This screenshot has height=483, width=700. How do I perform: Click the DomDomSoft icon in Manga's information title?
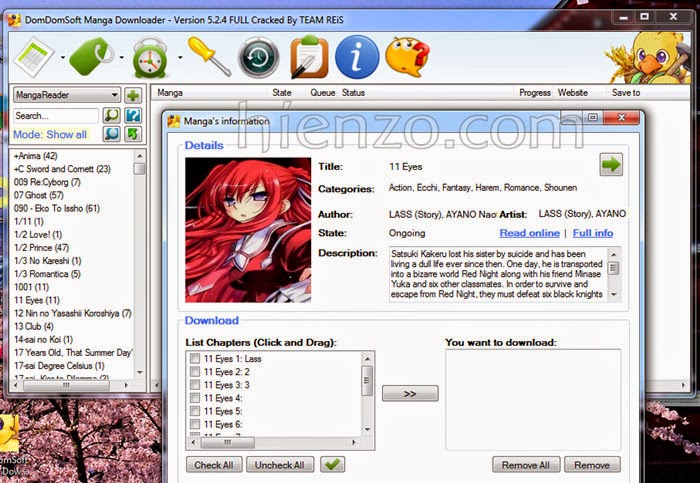click(174, 121)
